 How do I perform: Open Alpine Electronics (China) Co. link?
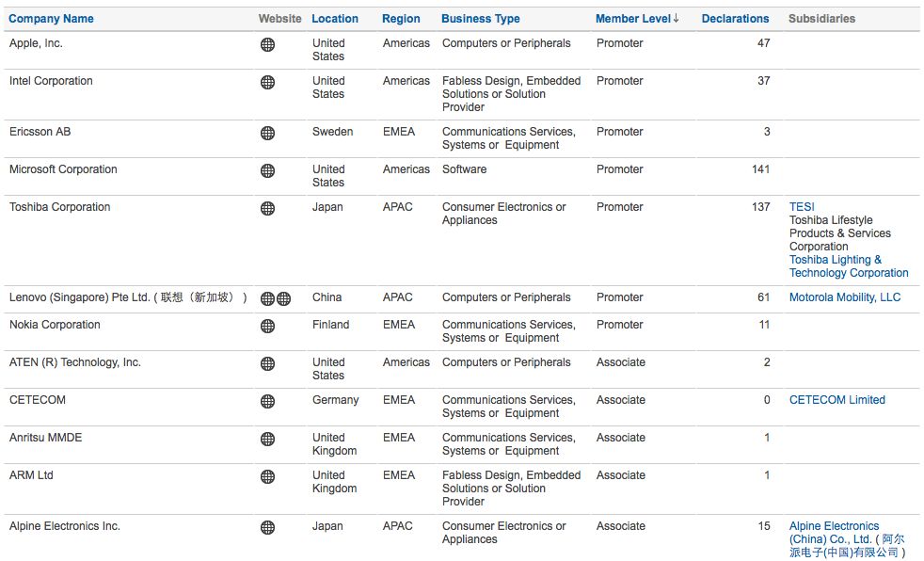(847, 539)
